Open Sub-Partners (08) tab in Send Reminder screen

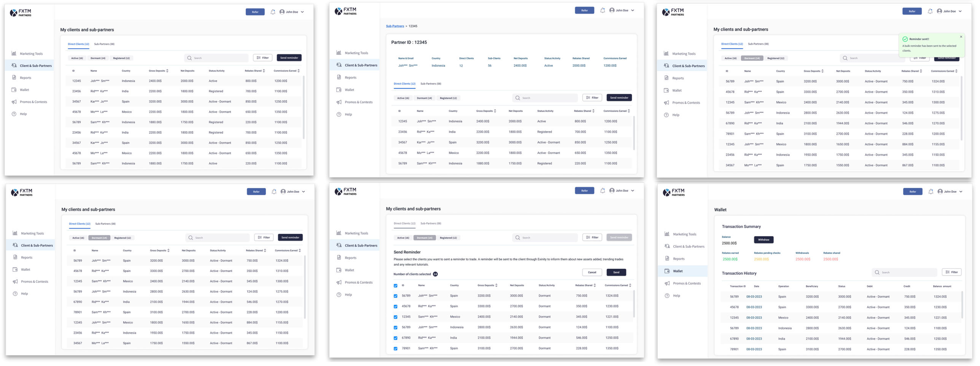[431, 223]
